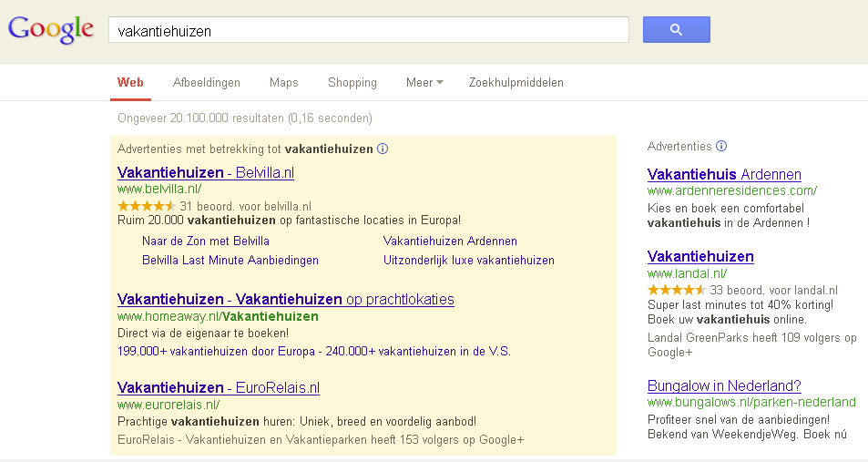This screenshot has width=868, height=462.
Task: Open 'Uitzonderlijk luxe vakantiehuizen' sitelink
Action: pos(469,261)
